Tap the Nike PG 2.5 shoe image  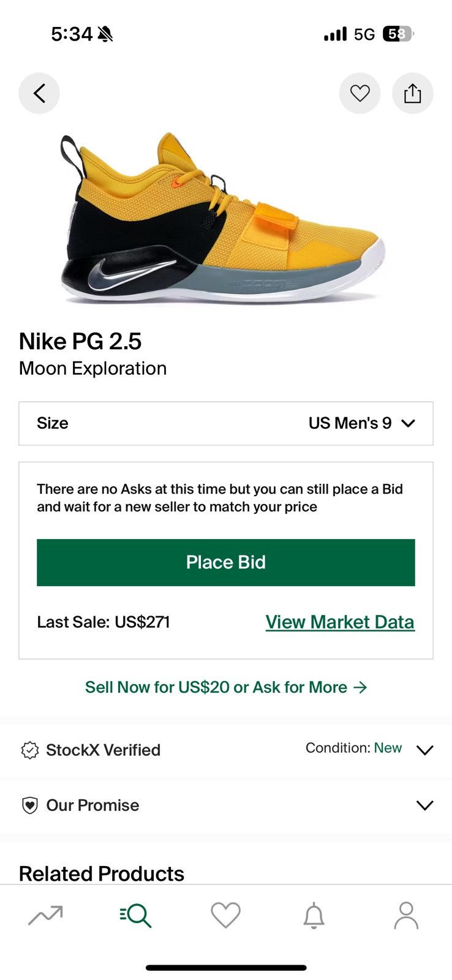pyautogui.click(x=224, y=217)
